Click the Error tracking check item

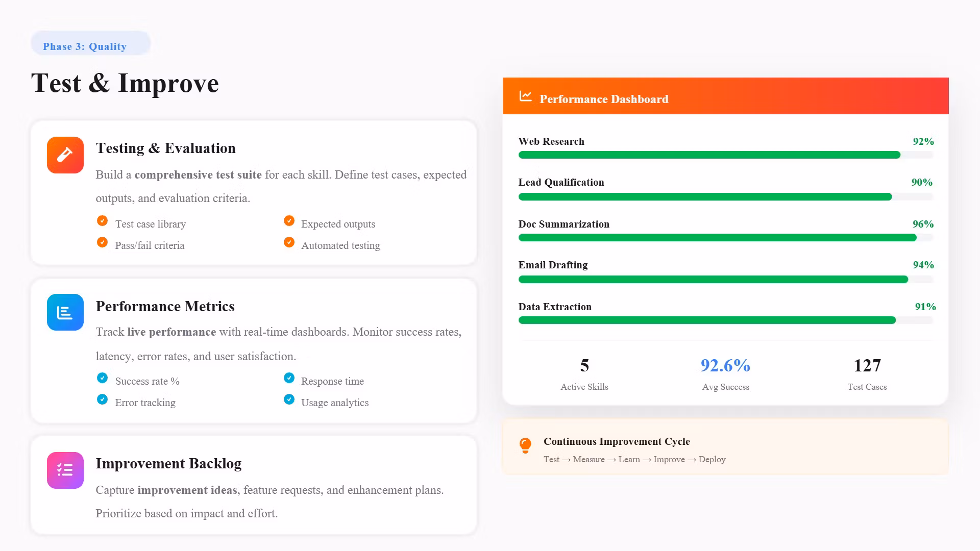pyautogui.click(x=136, y=402)
